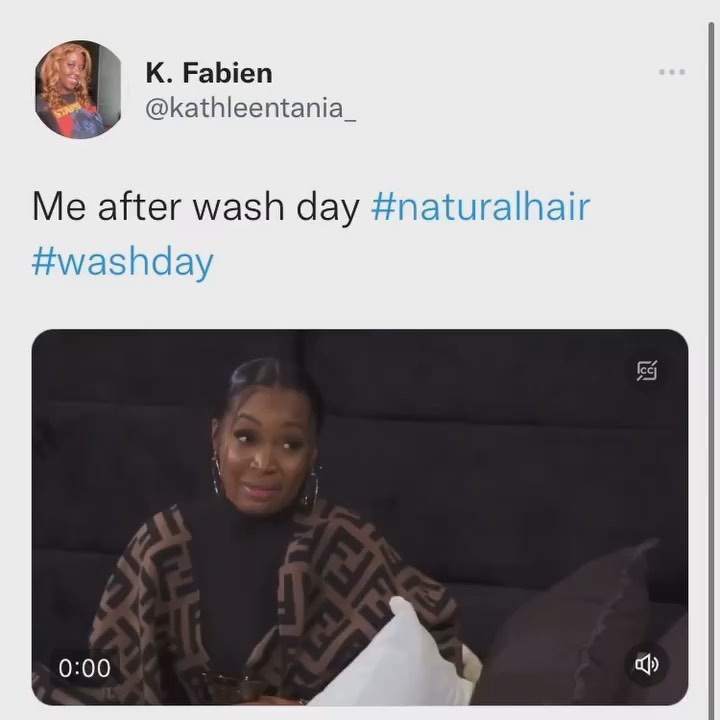720x720 pixels.
Task: Open the #naturalhair hashtag
Action: [x=480, y=207]
